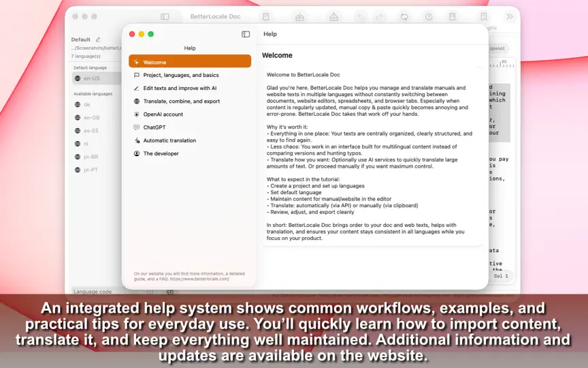Click the question mark help icon in toolbar
The image size is (588, 368).
[429, 16]
